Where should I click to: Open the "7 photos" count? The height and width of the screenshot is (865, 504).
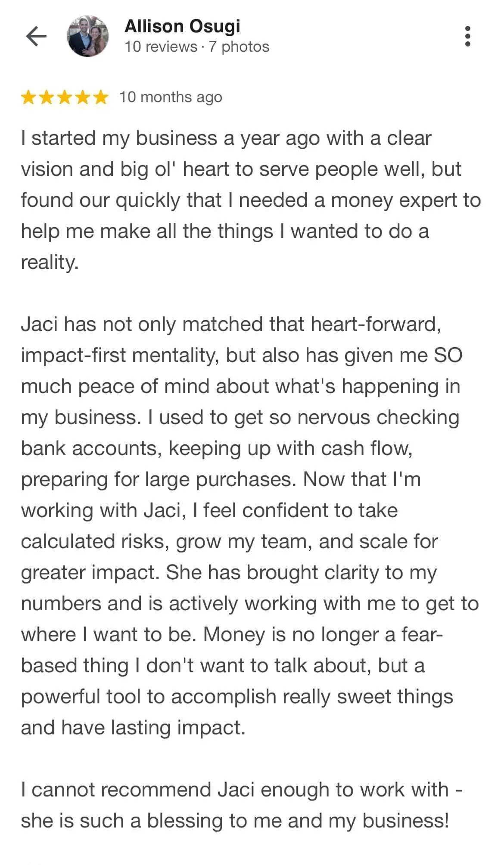239,47
